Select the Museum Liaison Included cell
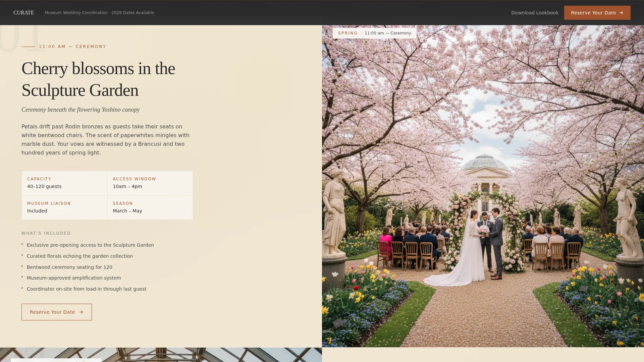Viewport: 644px width, 362px height. tap(64, 207)
